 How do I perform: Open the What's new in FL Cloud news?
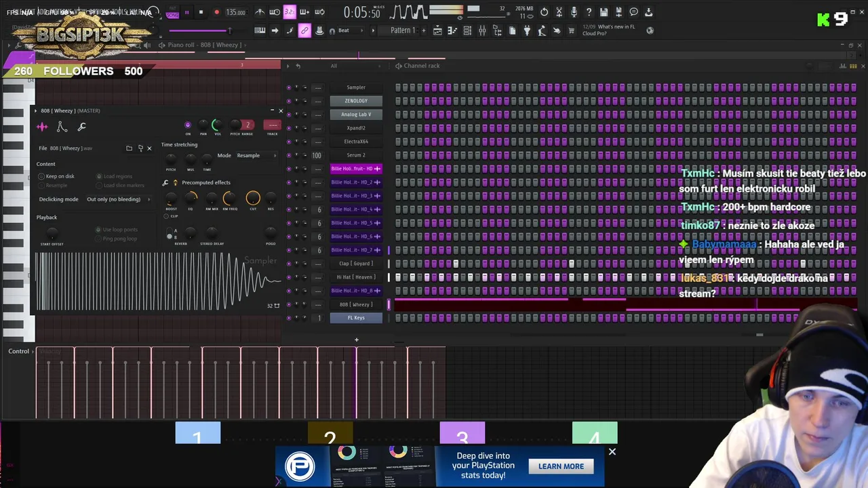tap(608, 30)
